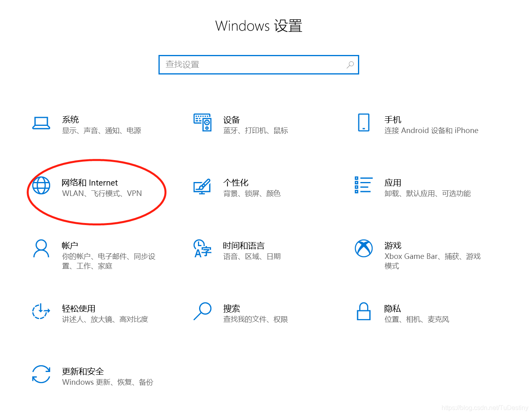Image resolution: width=532 pixels, height=415 pixels.
Task: Focus the 查找设置 search field
Action: [x=259, y=65]
